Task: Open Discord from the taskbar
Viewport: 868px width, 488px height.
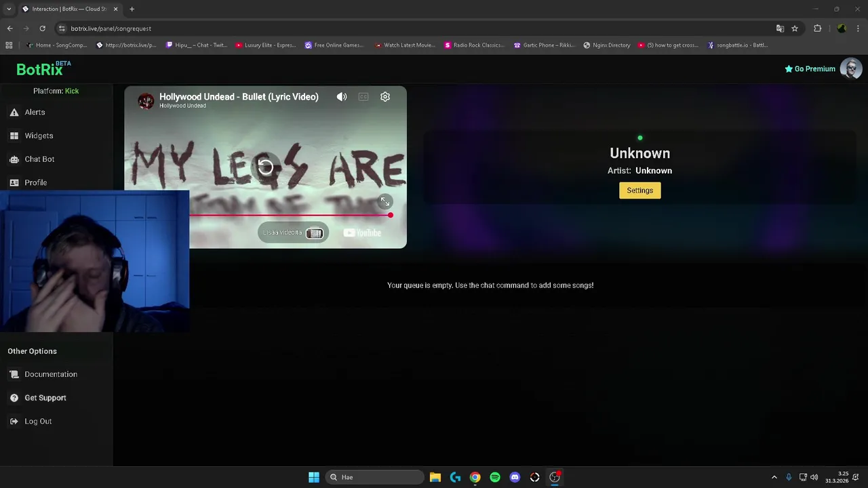Action: [515, 477]
